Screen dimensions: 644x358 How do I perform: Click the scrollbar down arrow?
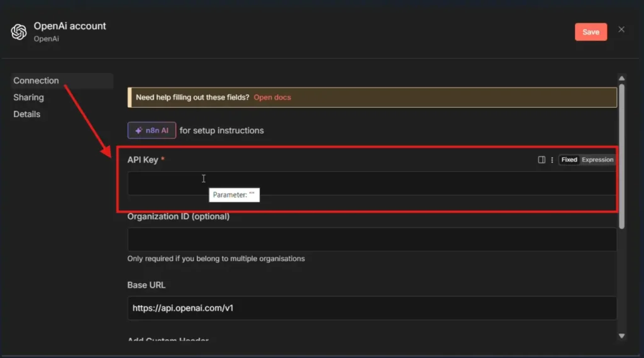pyautogui.click(x=622, y=336)
